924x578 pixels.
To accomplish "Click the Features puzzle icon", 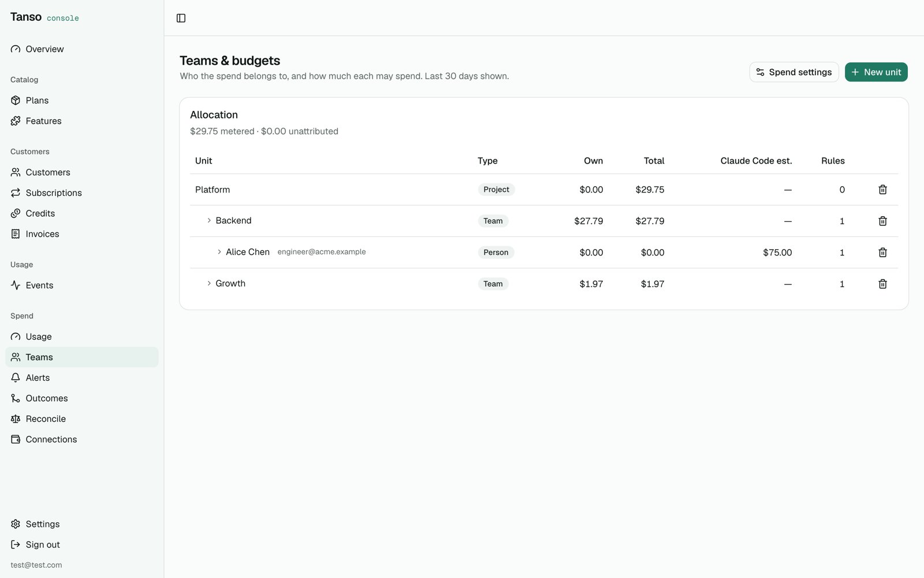I will pyautogui.click(x=16, y=121).
